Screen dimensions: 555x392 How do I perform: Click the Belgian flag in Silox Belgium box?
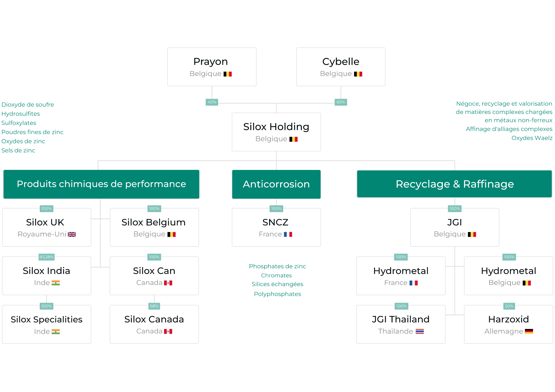tap(171, 234)
